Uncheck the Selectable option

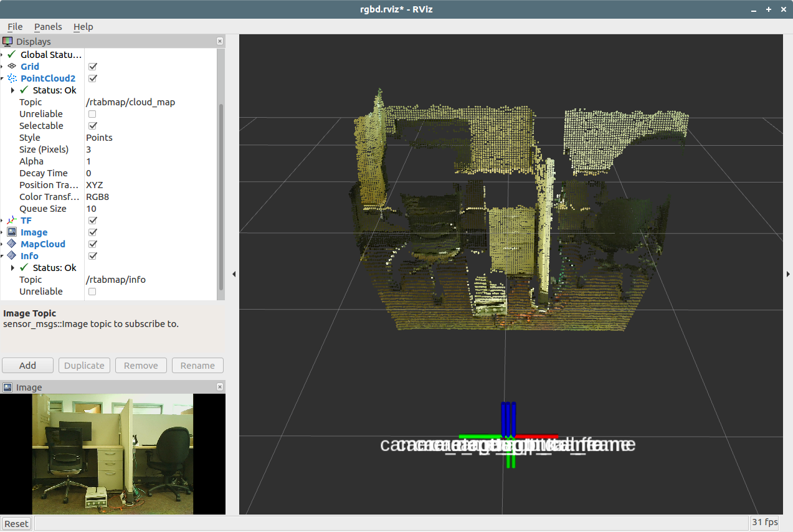pyautogui.click(x=92, y=126)
